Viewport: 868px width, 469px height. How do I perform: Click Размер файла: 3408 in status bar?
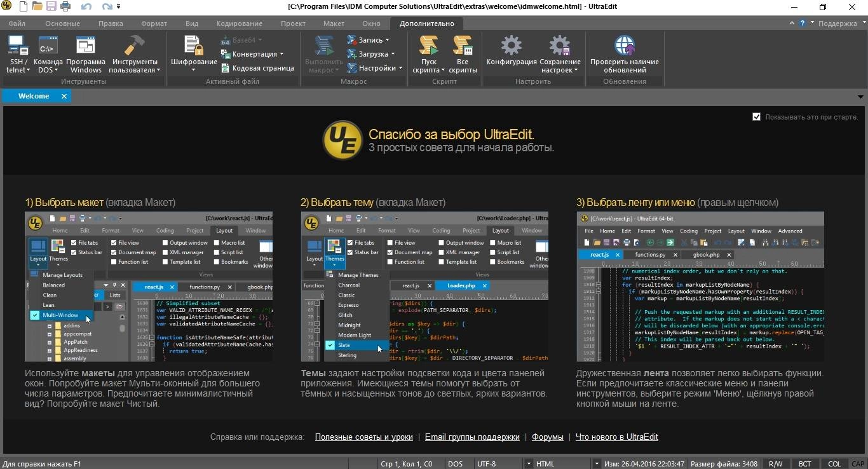click(x=724, y=464)
